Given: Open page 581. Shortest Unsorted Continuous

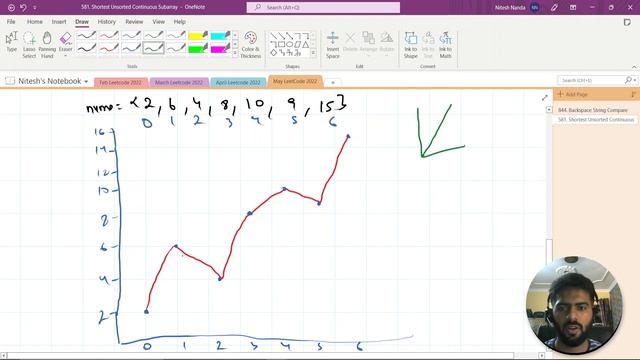Looking at the screenshot, I should pos(596,120).
